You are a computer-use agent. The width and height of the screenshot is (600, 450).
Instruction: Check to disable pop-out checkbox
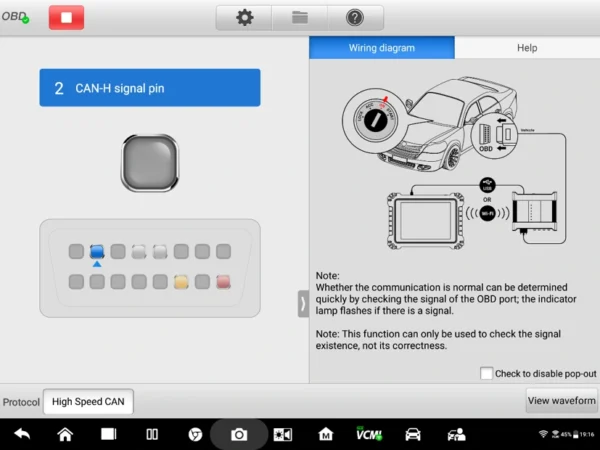[486, 373]
